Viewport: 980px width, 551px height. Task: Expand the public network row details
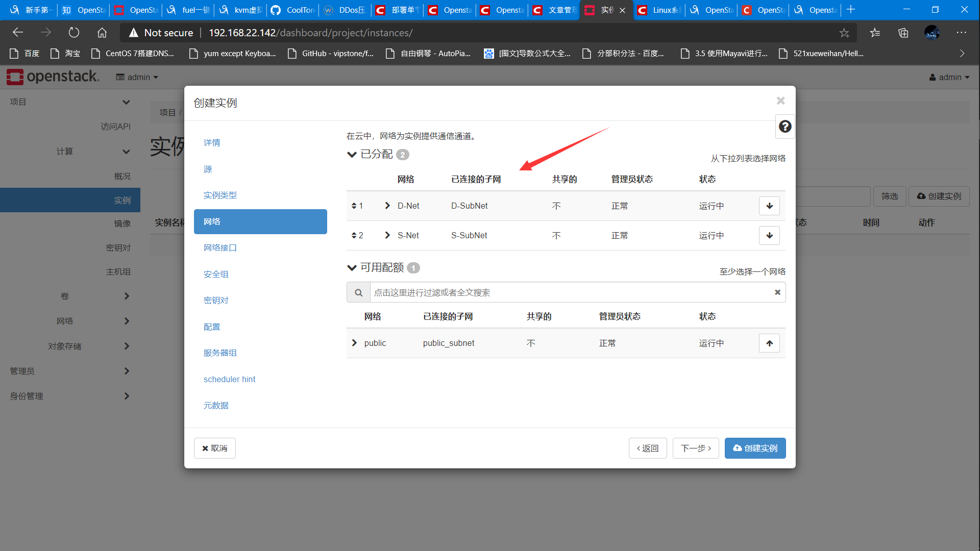tap(354, 343)
